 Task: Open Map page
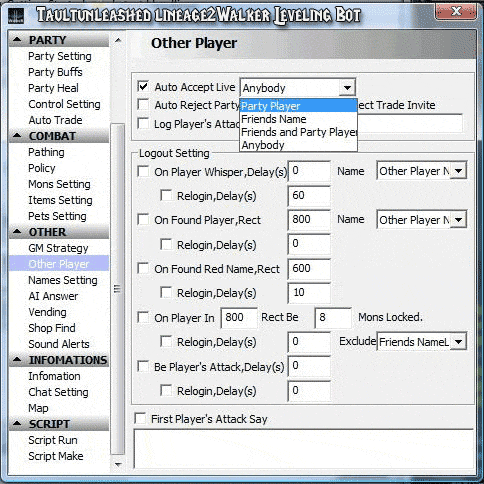pyautogui.click(x=38, y=408)
